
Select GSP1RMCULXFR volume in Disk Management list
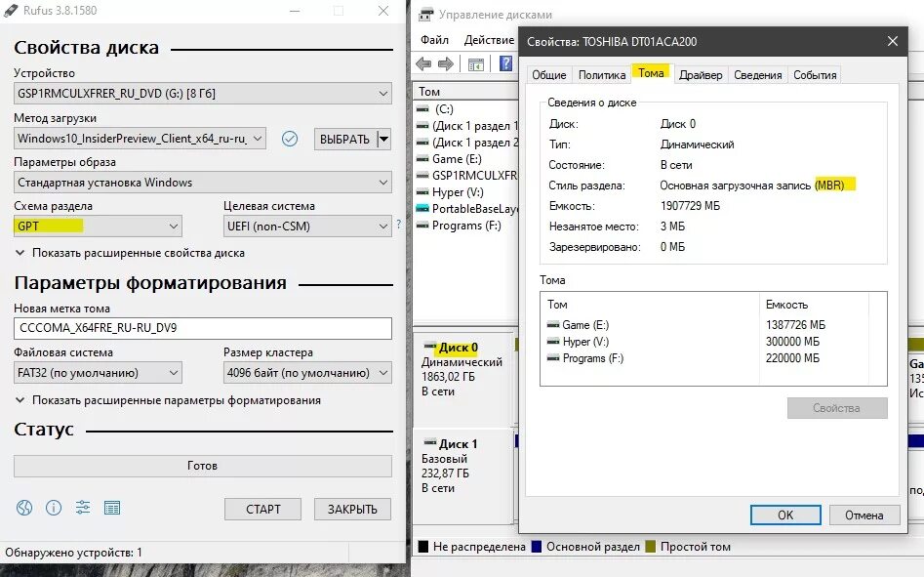[x=465, y=175]
